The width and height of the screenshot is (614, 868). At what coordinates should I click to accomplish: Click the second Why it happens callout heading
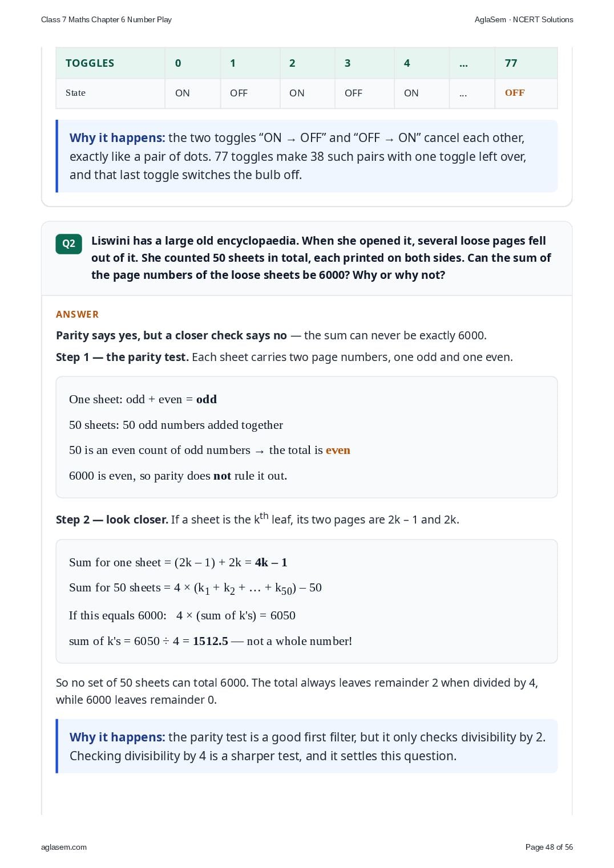(117, 737)
